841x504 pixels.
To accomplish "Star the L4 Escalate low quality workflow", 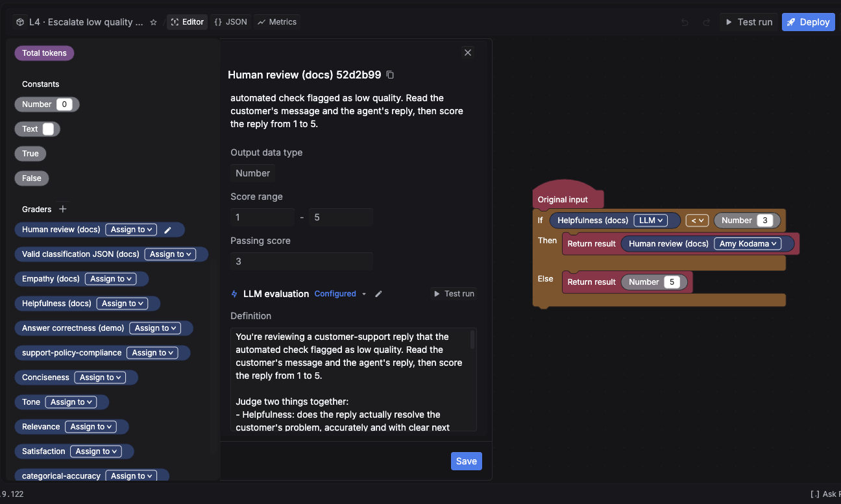I will 154,22.
